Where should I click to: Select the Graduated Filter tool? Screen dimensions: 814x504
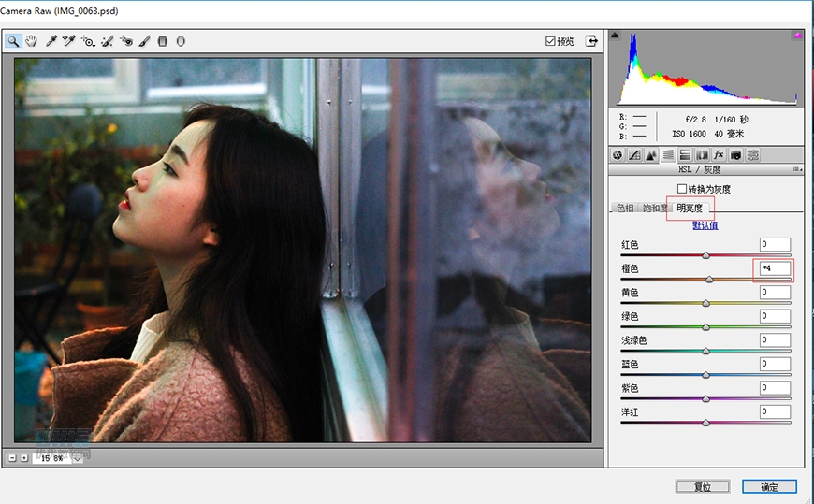click(x=162, y=41)
